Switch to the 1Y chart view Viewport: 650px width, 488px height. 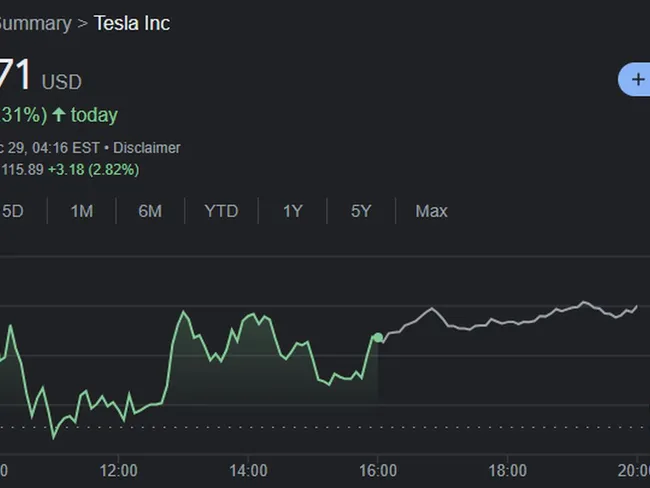tap(292, 211)
